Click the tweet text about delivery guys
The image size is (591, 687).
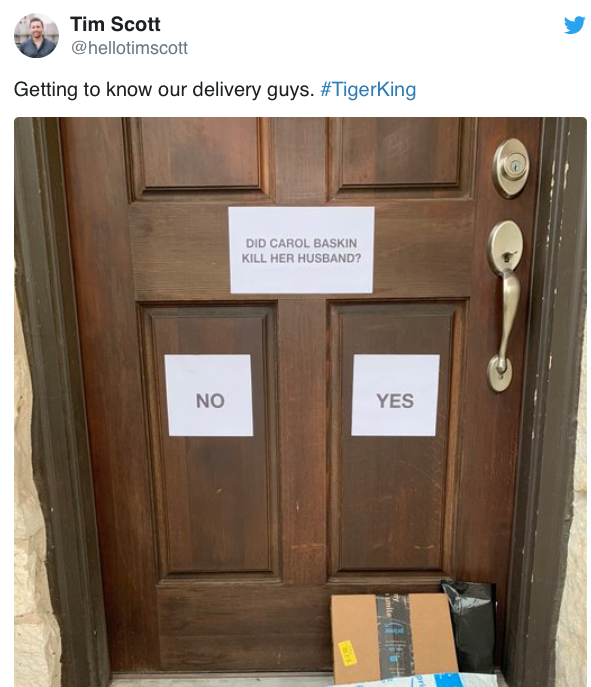(x=164, y=89)
